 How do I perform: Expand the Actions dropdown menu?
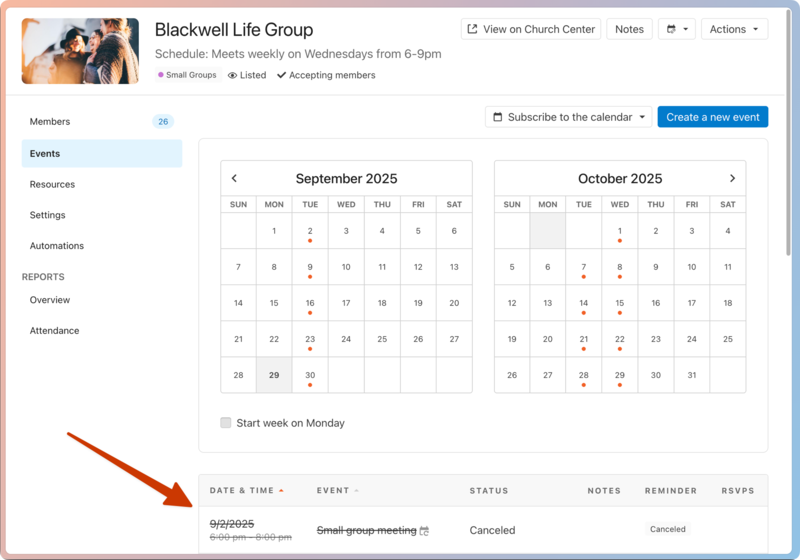point(734,30)
